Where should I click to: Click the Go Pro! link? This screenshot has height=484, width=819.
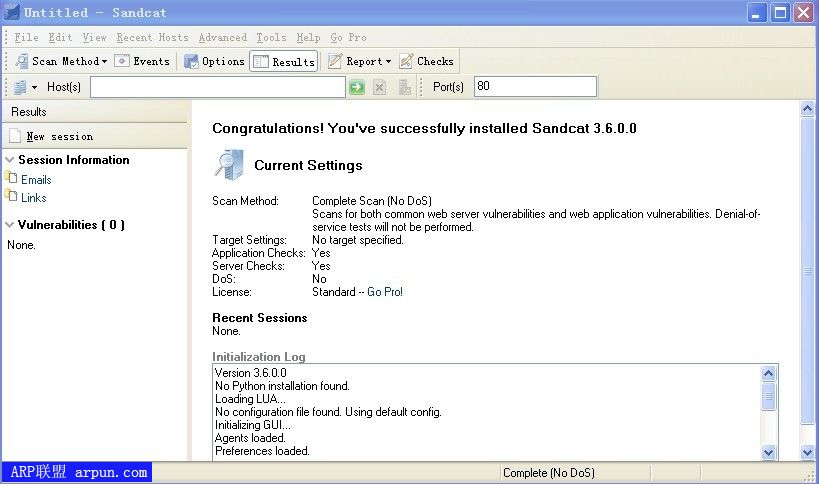(384, 292)
